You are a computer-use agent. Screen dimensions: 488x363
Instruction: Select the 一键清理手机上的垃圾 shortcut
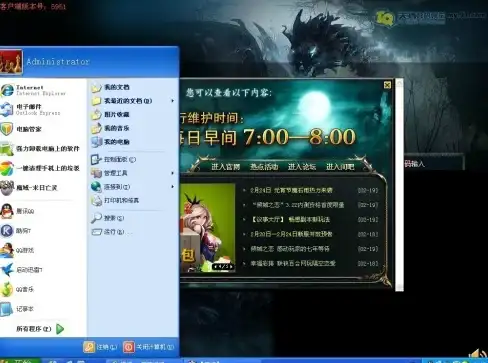pyautogui.click(x=40, y=168)
